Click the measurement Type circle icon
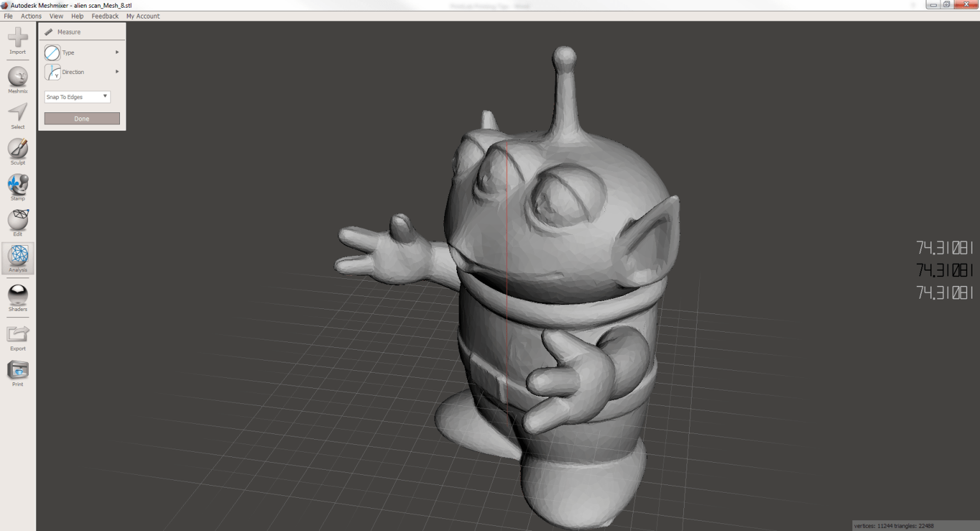The width and height of the screenshot is (980, 531). coord(52,52)
